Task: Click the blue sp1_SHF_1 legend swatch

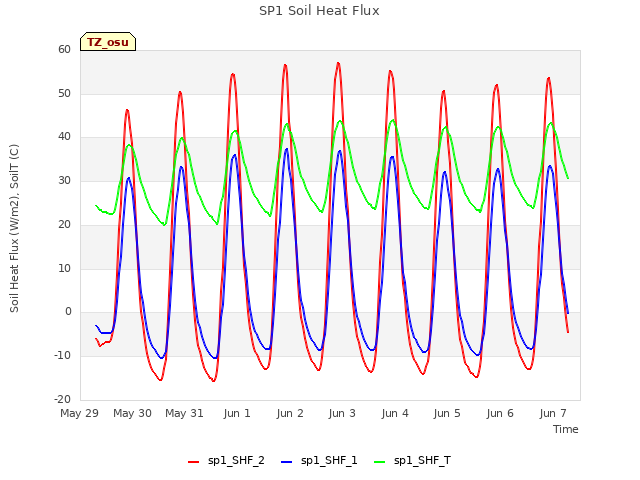Action: [x=287, y=462]
